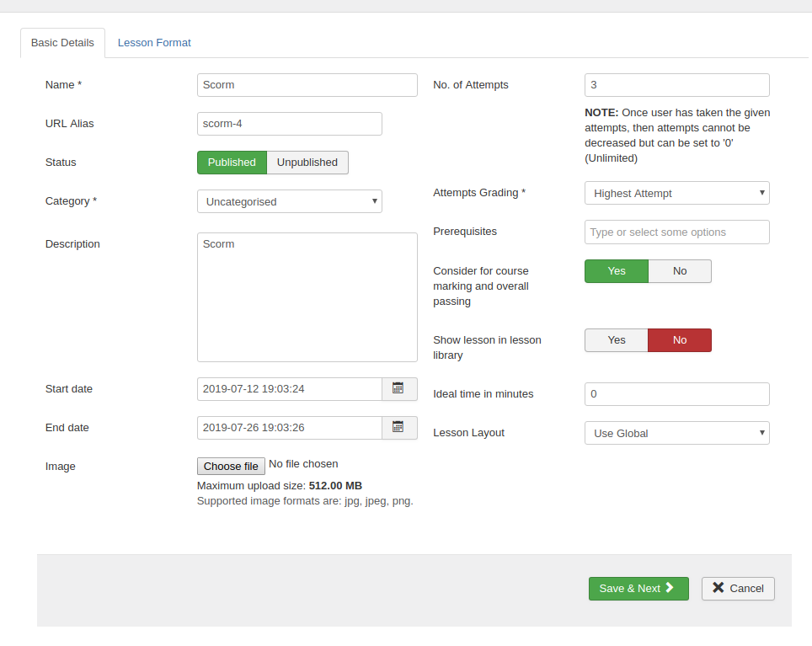Choose No for show lesson in library
This screenshot has width=812, height=646.
click(680, 340)
